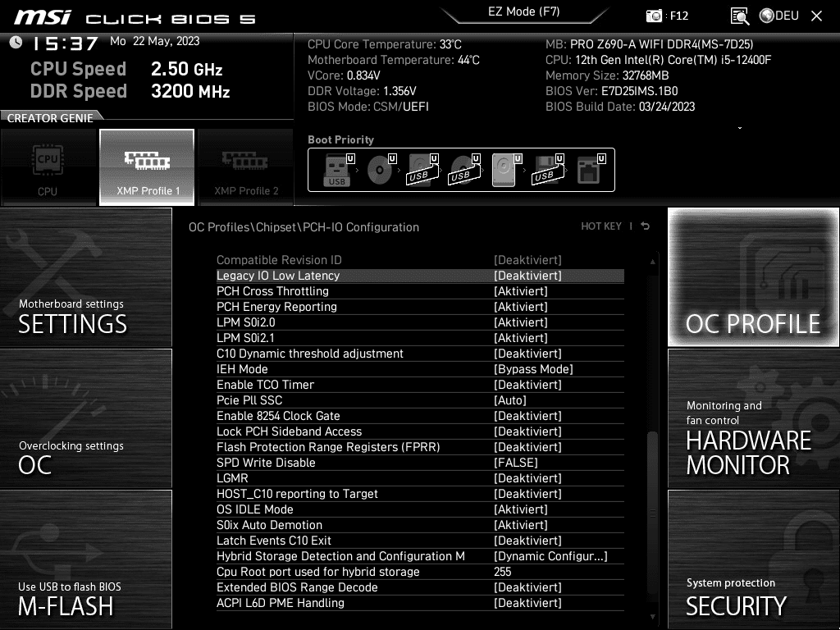This screenshot has height=630, width=840.
Task: Toggle PCH Energy Reporting option
Action: point(420,307)
